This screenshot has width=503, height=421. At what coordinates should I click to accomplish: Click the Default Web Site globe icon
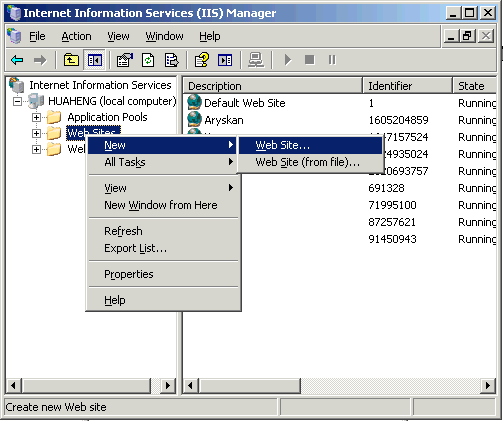pyautogui.click(x=194, y=102)
